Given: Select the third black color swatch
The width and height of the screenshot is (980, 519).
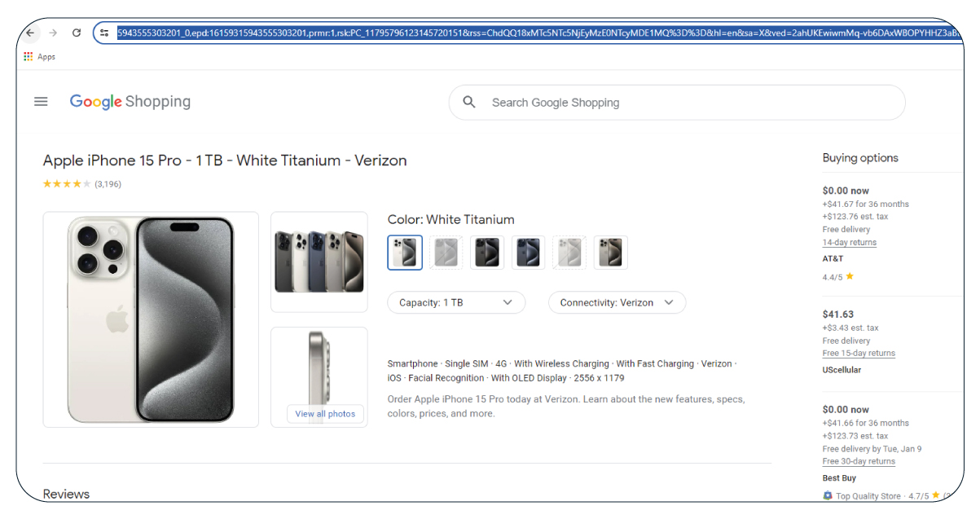Looking at the screenshot, I should point(487,253).
